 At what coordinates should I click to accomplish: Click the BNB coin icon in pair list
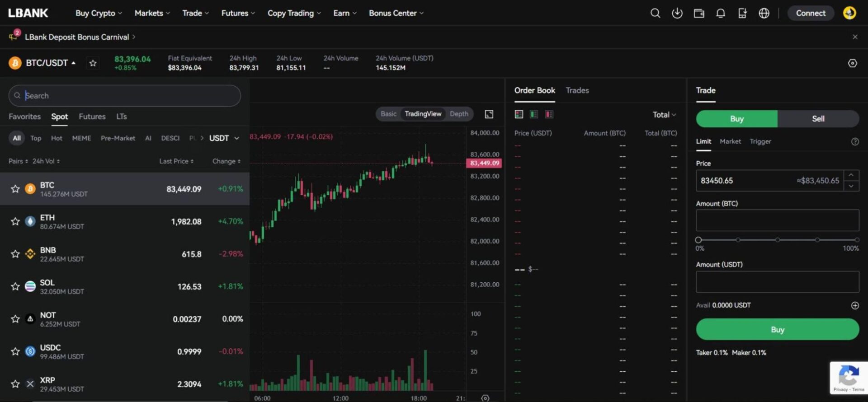[x=30, y=254]
